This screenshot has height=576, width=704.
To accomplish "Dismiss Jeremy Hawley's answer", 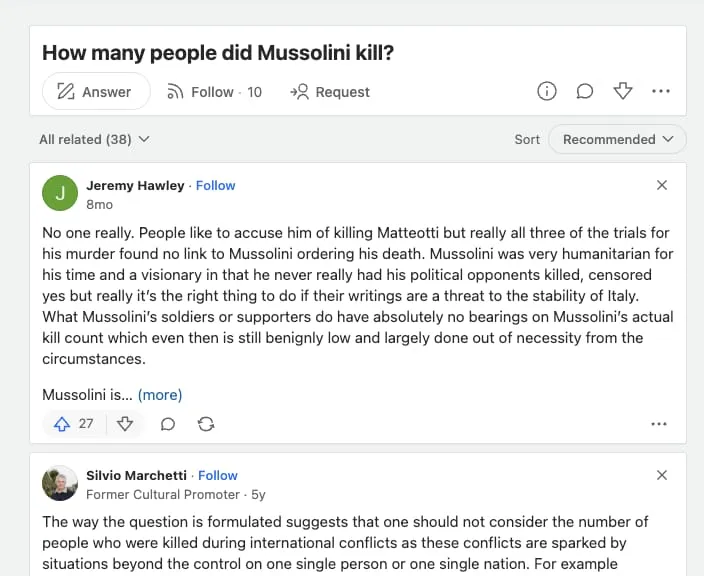I will 661,185.
